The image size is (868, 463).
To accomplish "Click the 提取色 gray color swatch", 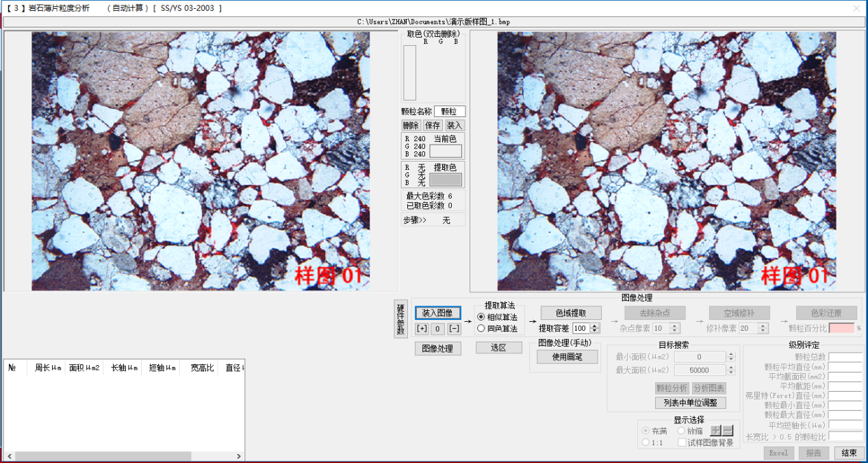I will [446, 179].
